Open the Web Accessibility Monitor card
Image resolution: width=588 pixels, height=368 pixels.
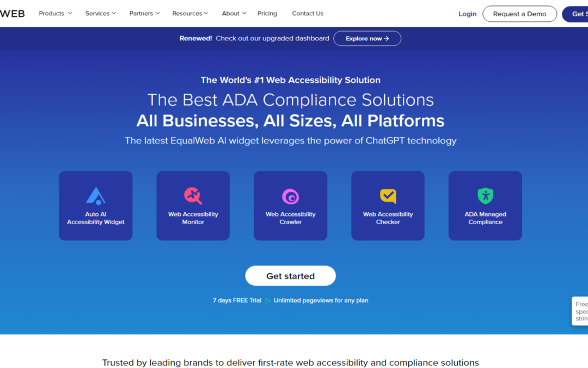coord(193,206)
